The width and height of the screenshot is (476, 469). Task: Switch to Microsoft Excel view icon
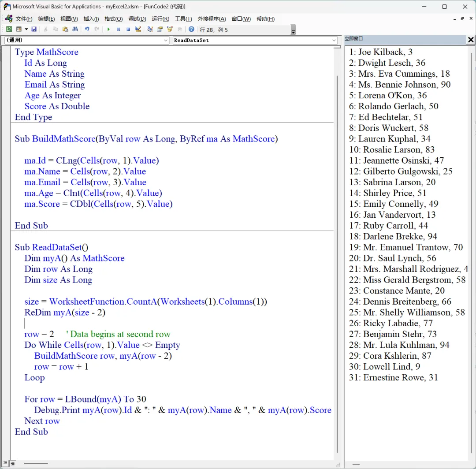pyautogui.click(x=9, y=29)
